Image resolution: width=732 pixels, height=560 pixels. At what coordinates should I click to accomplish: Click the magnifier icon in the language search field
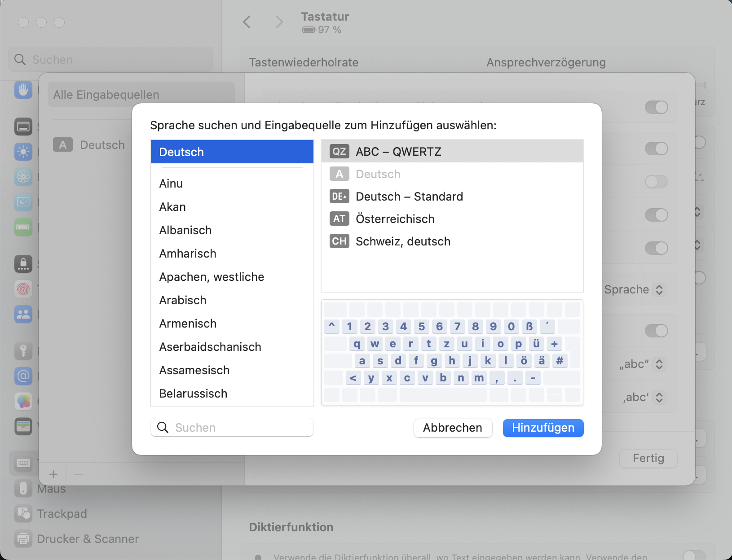point(163,427)
